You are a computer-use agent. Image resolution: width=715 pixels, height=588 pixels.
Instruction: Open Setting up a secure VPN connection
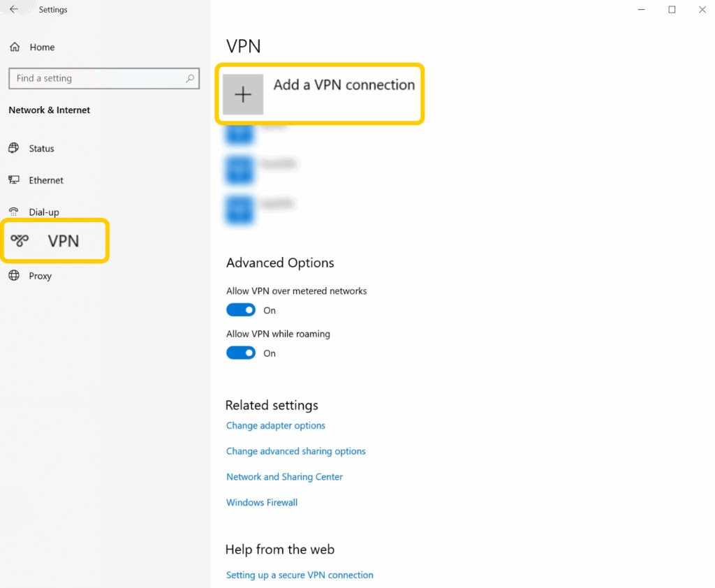[x=300, y=575]
